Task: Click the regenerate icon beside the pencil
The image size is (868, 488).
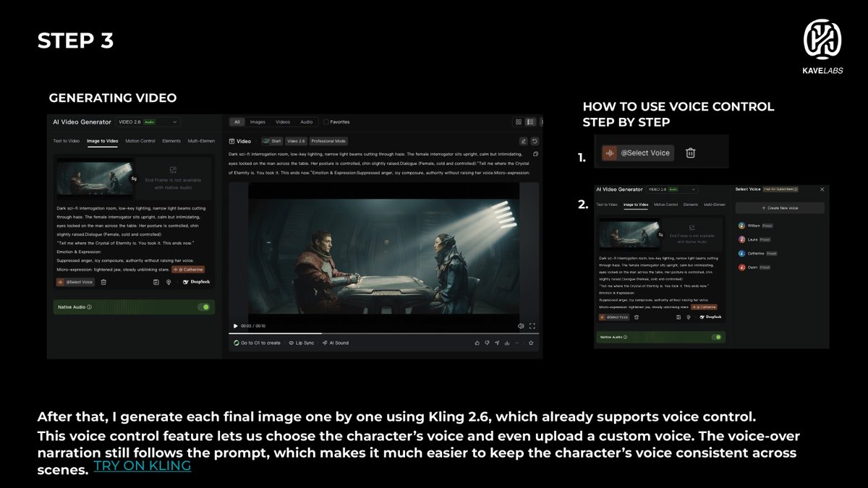Action: (535, 141)
